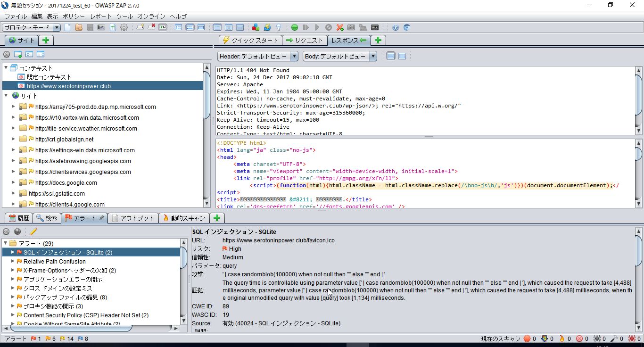Screen dimensions: 644x347
Task: Open the ファイル menu
Action: point(16,16)
